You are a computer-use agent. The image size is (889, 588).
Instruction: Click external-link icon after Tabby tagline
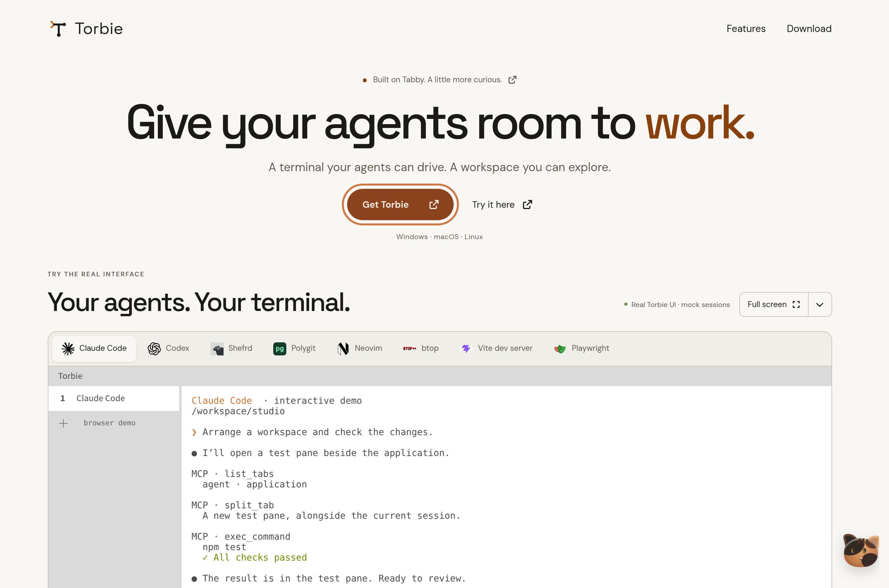(x=512, y=79)
